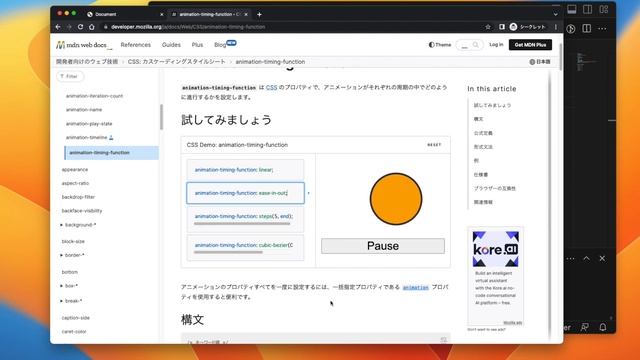Open the Guides menu

click(x=171, y=45)
